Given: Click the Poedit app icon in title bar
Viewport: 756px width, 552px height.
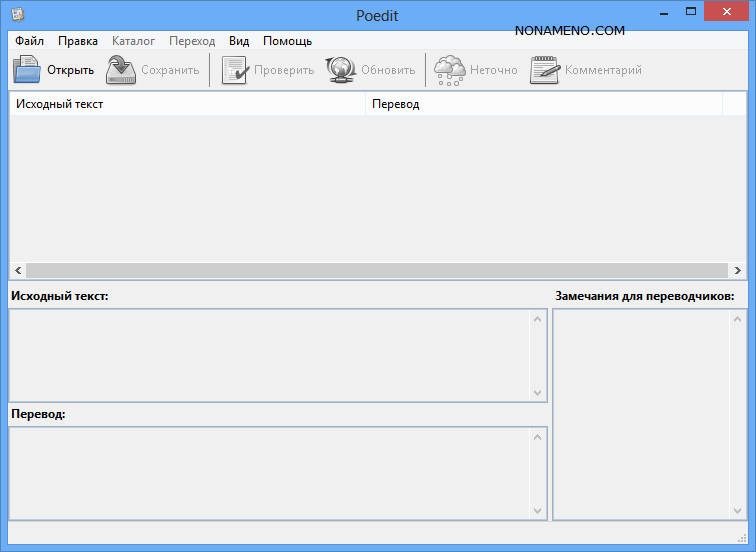Looking at the screenshot, I should [x=17, y=13].
